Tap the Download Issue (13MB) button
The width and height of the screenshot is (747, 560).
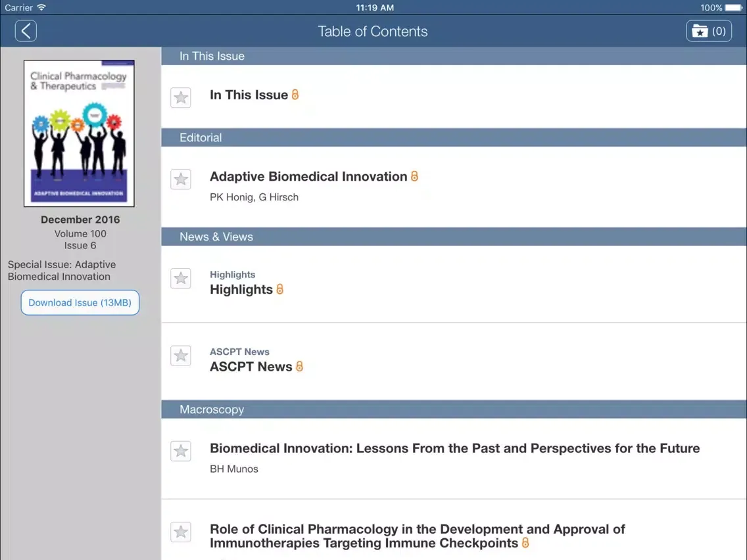coord(80,302)
